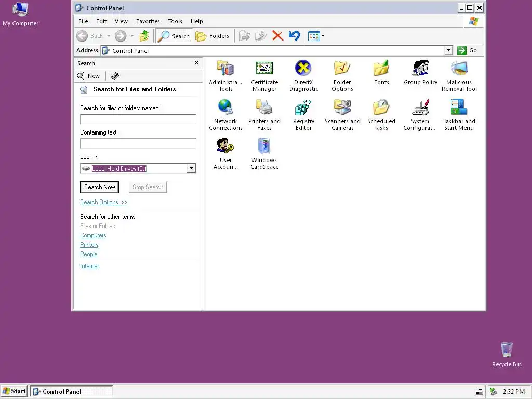The height and width of the screenshot is (399, 532).
Task: Open Taskbar and Start Menu settings
Action: pyautogui.click(x=459, y=115)
